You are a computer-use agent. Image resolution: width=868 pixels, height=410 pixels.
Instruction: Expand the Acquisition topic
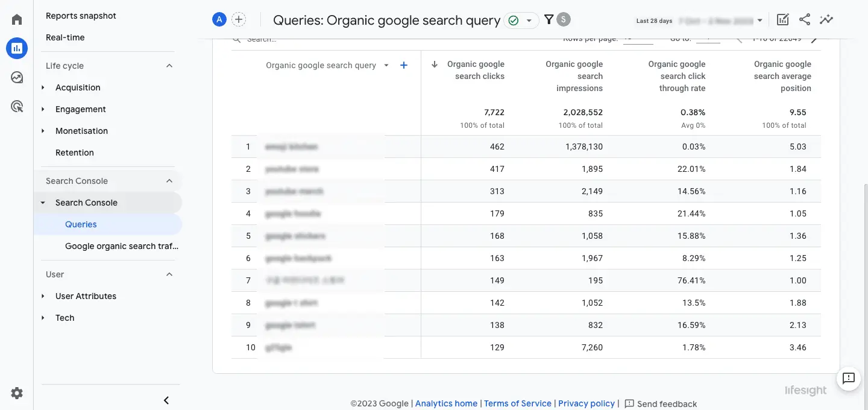(43, 87)
